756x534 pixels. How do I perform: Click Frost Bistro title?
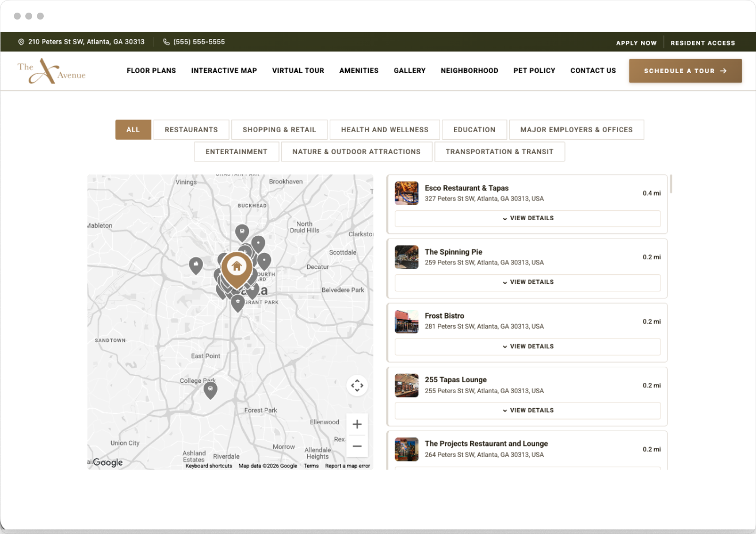click(444, 316)
